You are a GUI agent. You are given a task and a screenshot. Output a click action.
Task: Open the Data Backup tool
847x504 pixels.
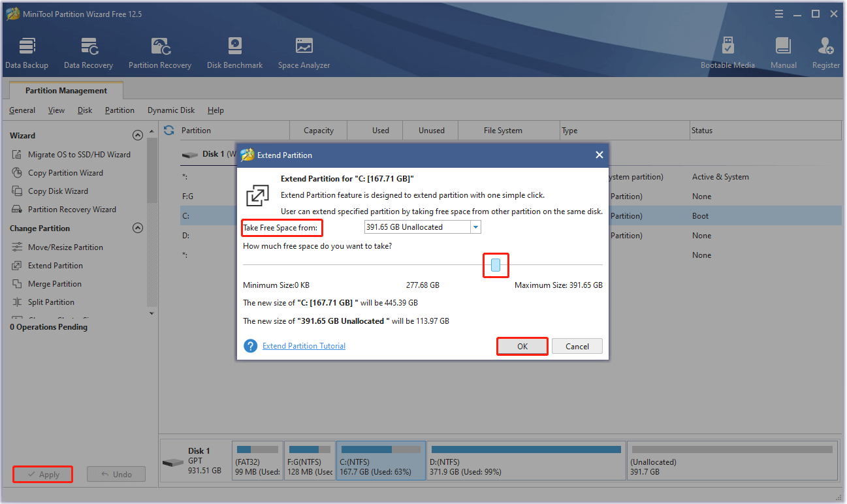coord(27,54)
